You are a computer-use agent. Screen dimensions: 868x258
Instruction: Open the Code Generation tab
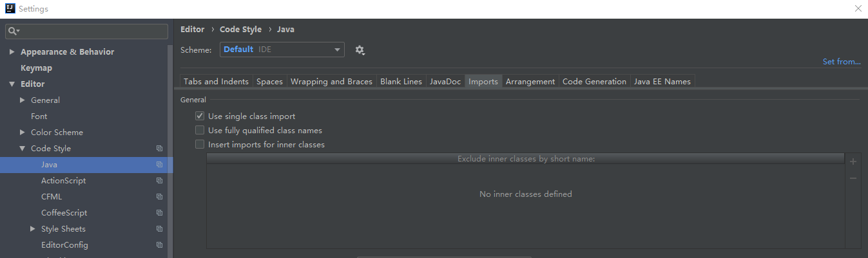pos(593,82)
